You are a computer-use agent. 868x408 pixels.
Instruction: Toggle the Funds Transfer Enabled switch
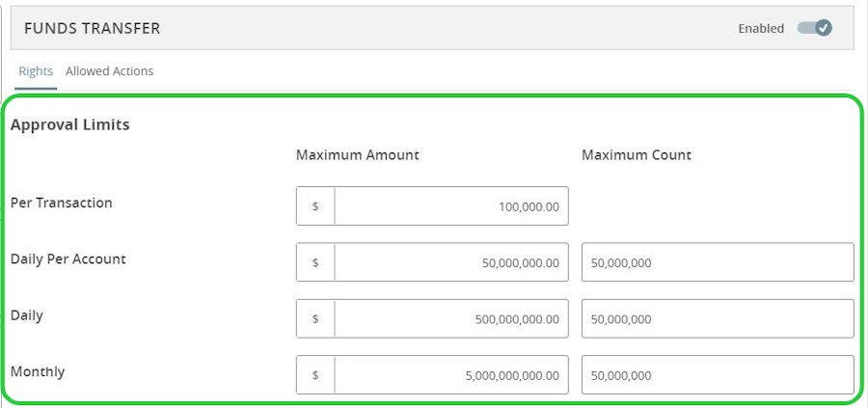click(x=814, y=28)
